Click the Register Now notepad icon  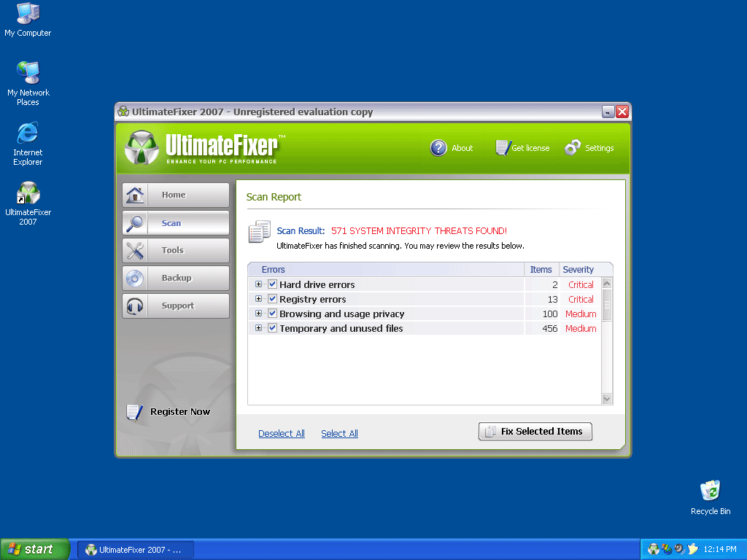(x=134, y=412)
